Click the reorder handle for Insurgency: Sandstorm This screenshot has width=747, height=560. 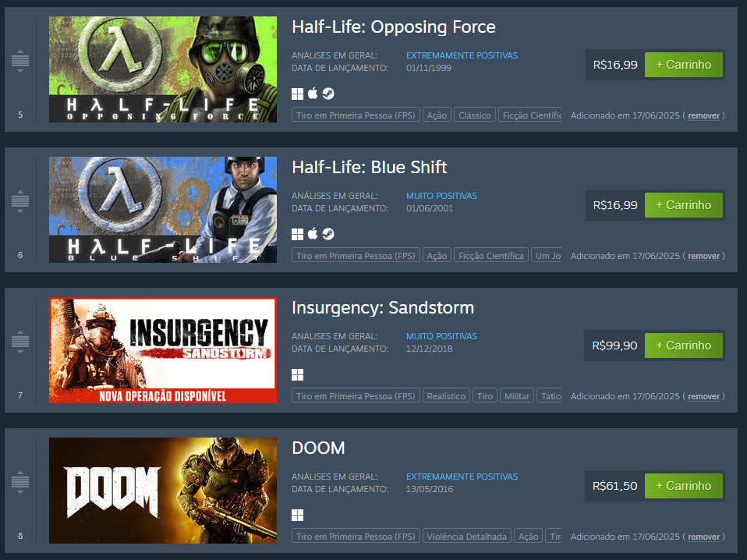(20, 342)
